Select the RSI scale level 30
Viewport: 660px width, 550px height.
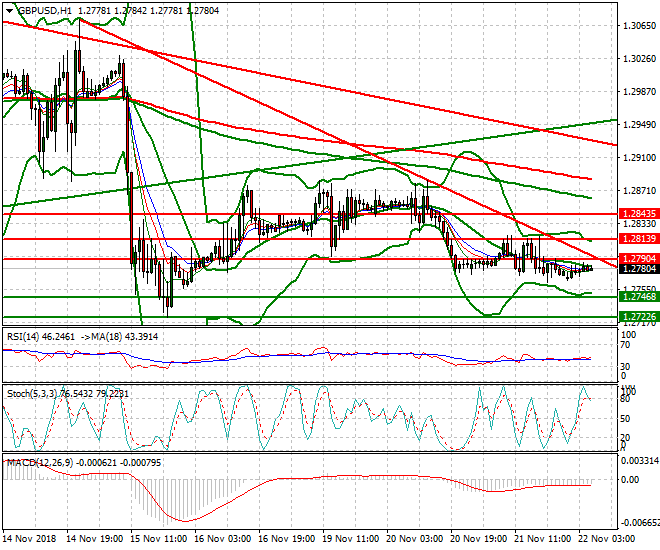pyautogui.click(x=625, y=366)
